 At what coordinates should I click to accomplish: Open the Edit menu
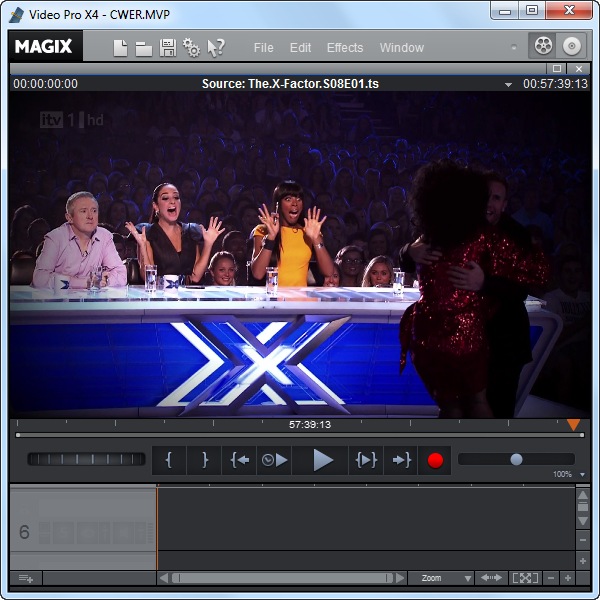[x=300, y=48]
